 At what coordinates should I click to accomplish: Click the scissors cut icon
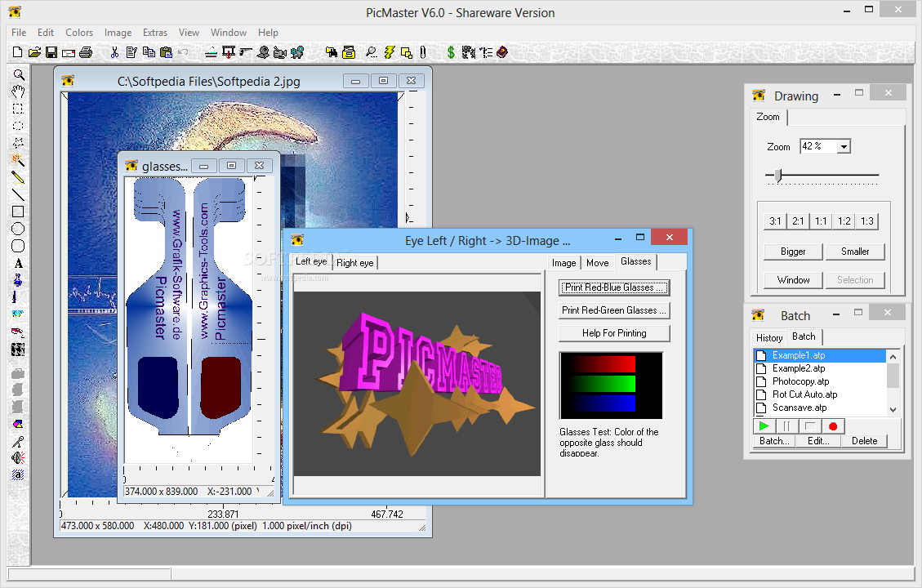(114, 52)
